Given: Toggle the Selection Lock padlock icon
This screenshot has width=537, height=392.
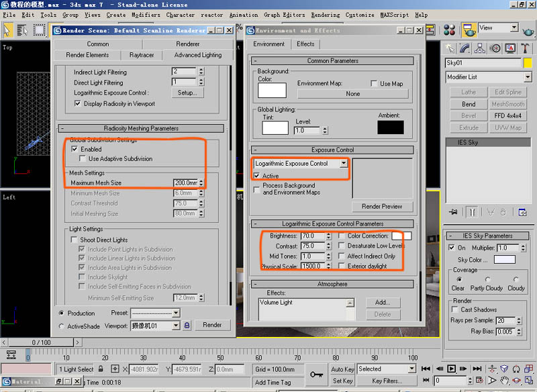Looking at the screenshot, I should point(101,369).
